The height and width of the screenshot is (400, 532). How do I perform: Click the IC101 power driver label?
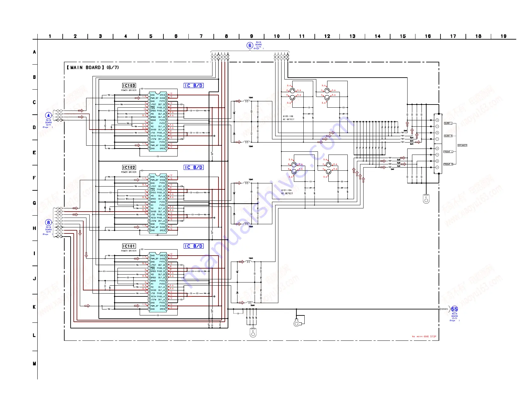pyautogui.click(x=129, y=246)
